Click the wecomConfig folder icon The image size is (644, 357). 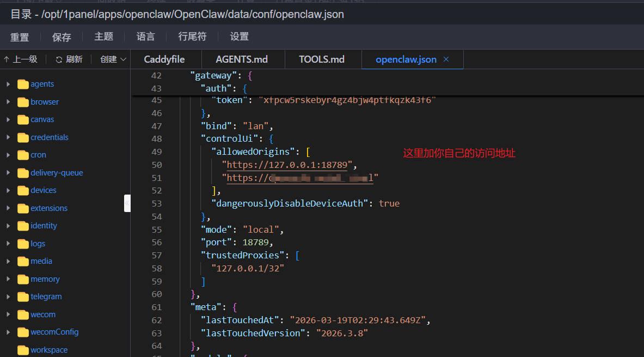click(23, 332)
